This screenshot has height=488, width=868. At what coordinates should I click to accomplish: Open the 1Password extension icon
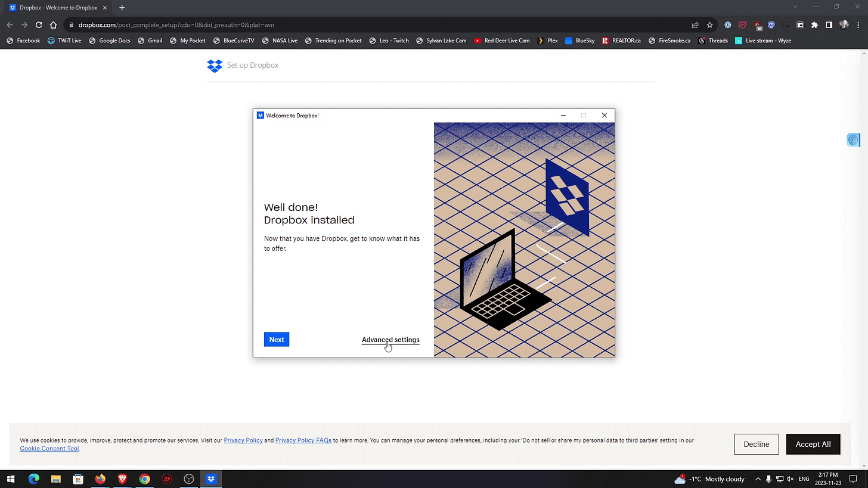[x=728, y=25]
